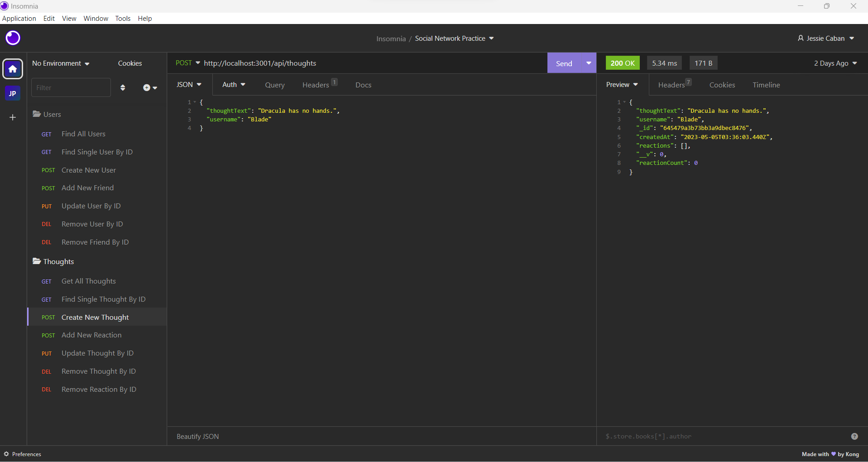Open the Auth type dropdown
This screenshot has width=868, height=462.
(234, 85)
